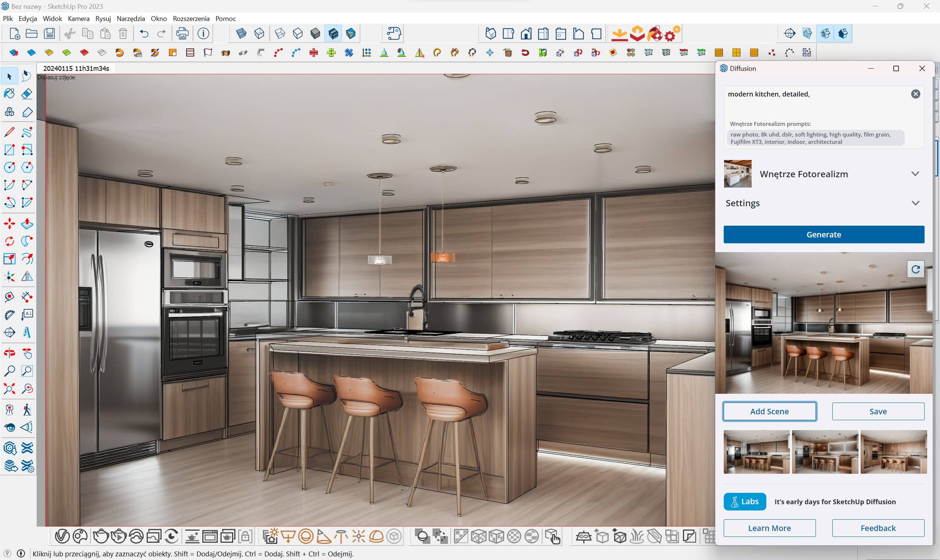Select the Move tool

[10, 224]
